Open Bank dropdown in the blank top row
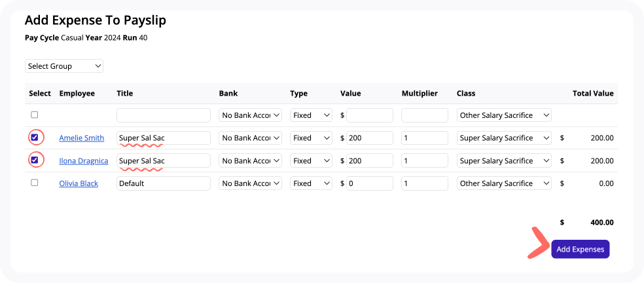Image resolution: width=644 pixels, height=283 pixels. coord(251,115)
